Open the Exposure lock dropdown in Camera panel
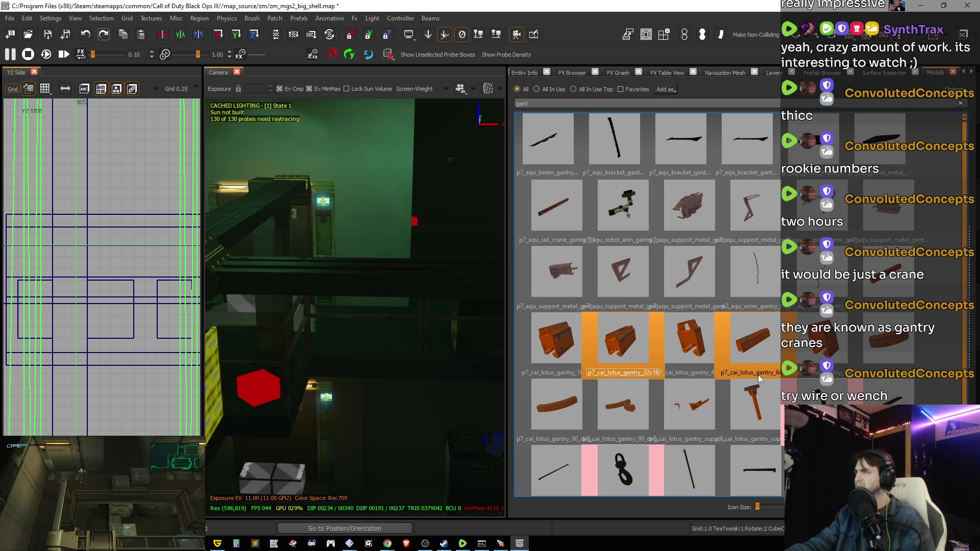The image size is (980, 551). (238, 88)
